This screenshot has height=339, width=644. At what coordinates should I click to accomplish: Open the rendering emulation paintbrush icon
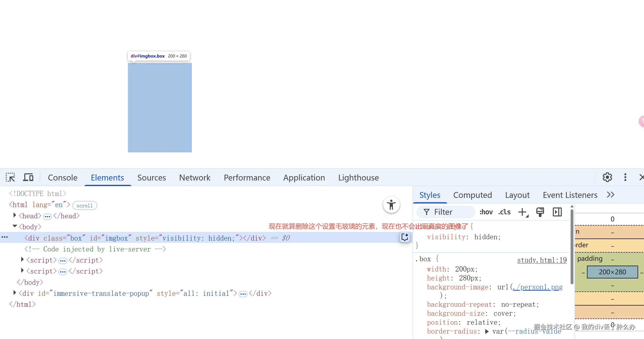coord(540,212)
